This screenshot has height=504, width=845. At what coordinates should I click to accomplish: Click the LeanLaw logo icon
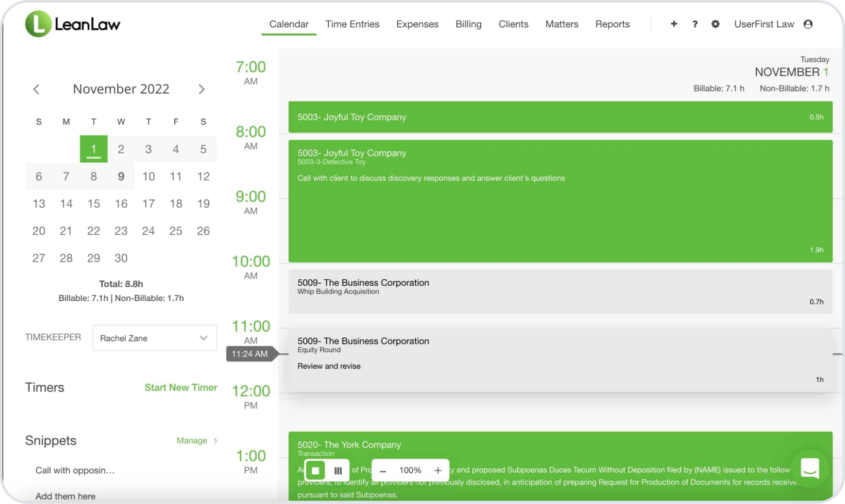pyautogui.click(x=38, y=24)
